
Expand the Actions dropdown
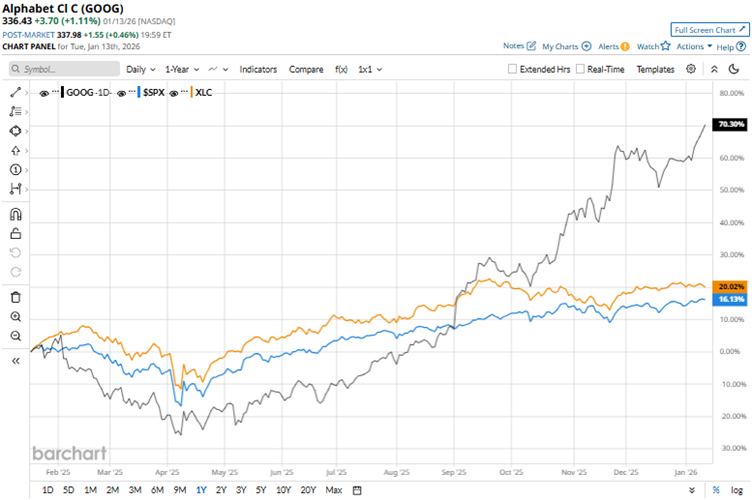tap(694, 47)
